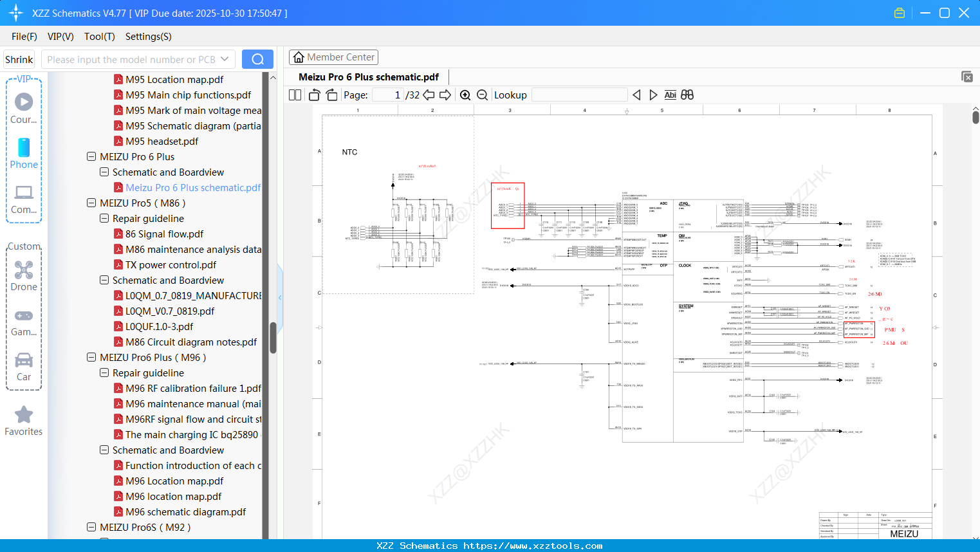Collapse the Repair guideline section under Pro5
This screenshot has height=552, width=980.
[x=104, y=218]
